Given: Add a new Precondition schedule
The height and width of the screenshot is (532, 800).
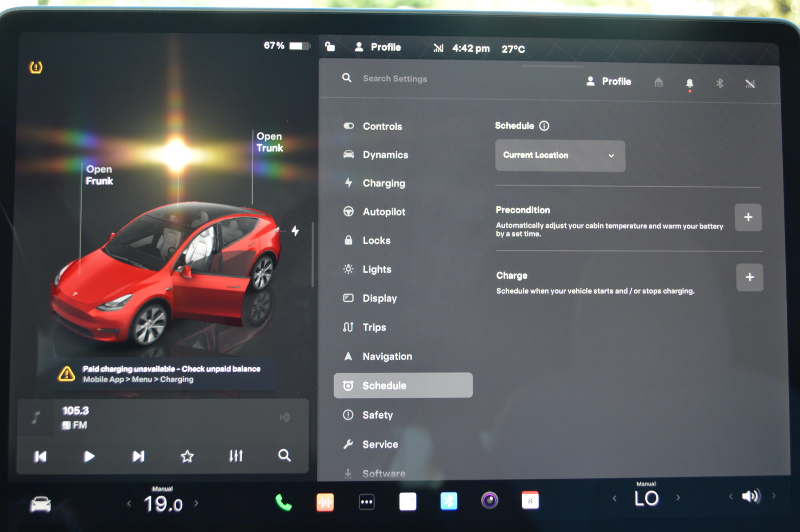Looking at the screenshot, I should (x=748, y=217).
